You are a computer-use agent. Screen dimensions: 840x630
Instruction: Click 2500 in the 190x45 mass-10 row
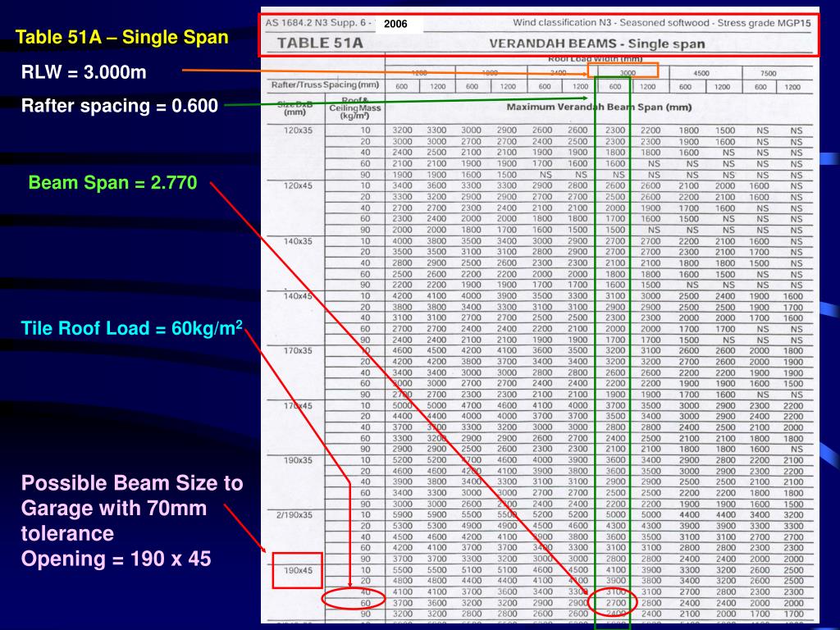793,570
